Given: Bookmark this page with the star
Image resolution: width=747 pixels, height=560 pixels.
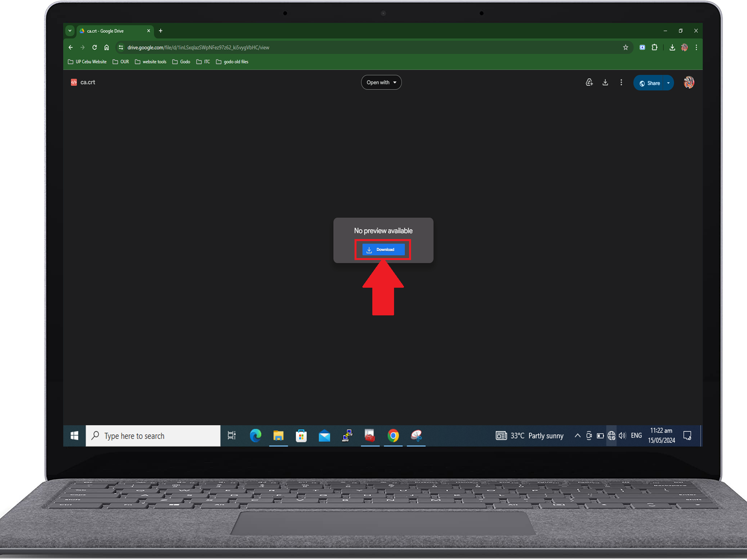Looking at the screenshot, I should [625, 47].
